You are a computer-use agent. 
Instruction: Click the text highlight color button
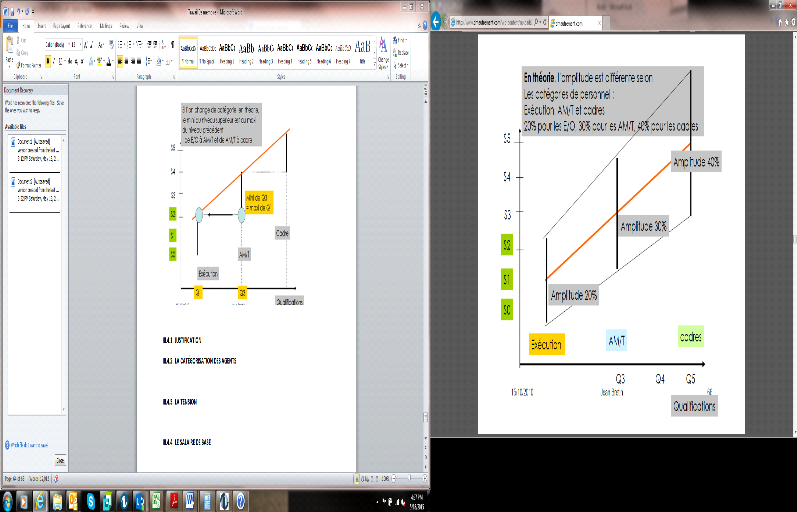(x=100, y=61)
